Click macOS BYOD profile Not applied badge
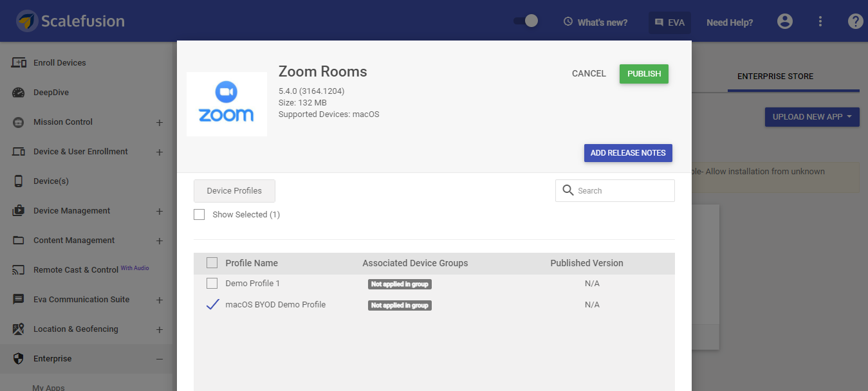This screenshot has width=868, height=391. tap(400, 305)
